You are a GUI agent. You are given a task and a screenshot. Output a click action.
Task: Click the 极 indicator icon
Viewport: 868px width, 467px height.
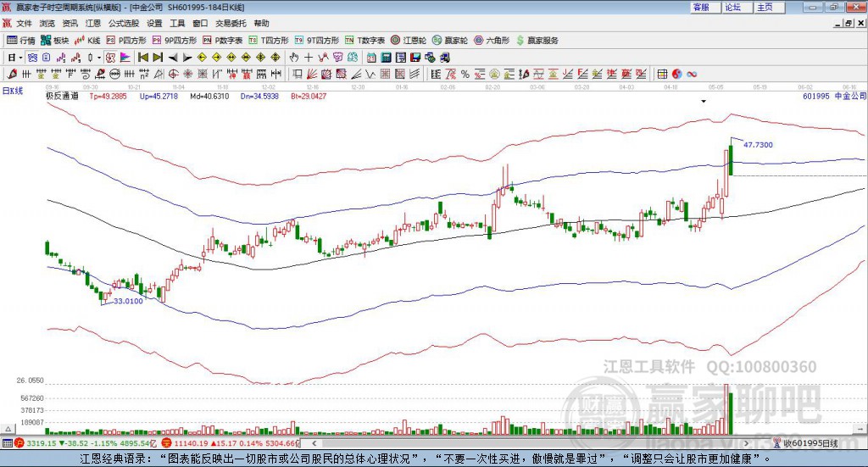pos(111,58)
